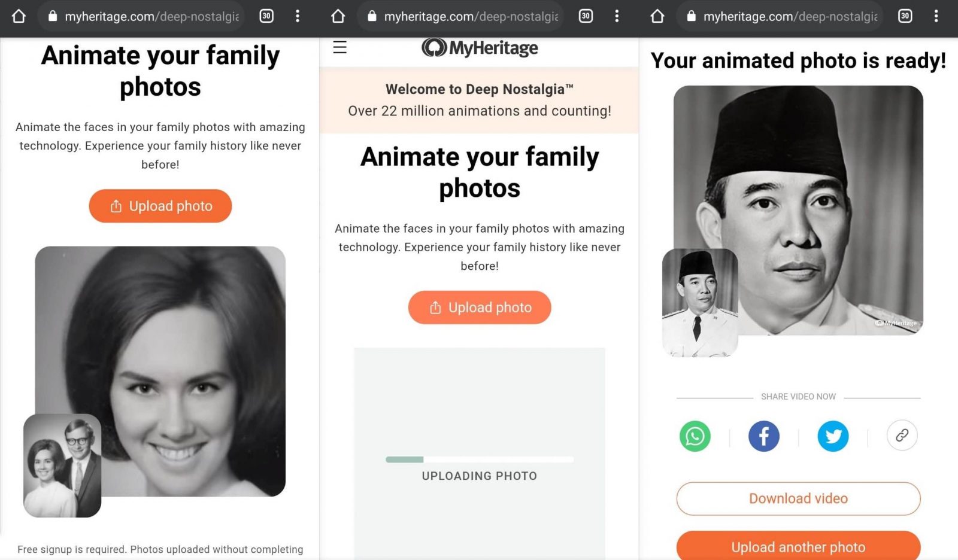Choose Upload another photo
Image resolution: width=958 pixels, height=560 pixels.
pyautogui.click(x=798, y=547)
